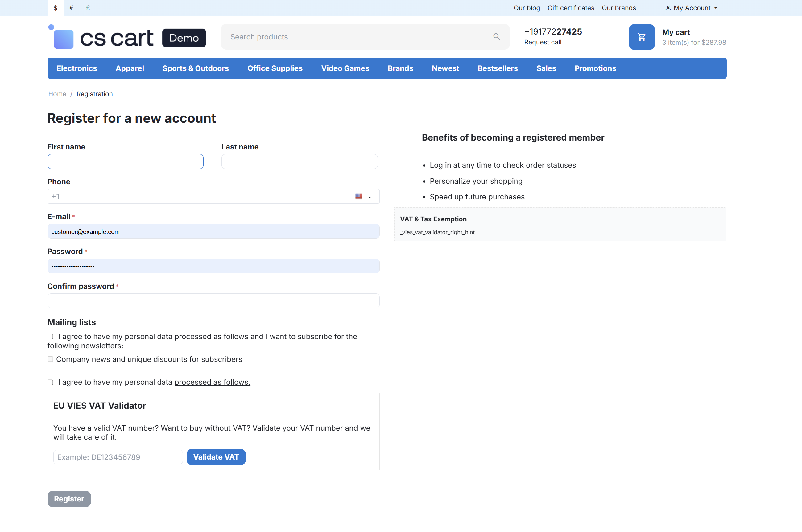
Task: Select the dollar currency symbol
Action: 55,8
